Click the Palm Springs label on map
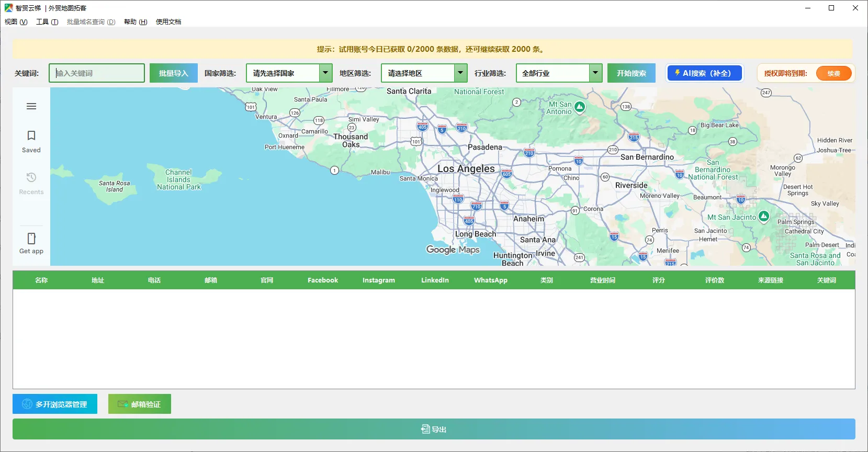The height and width of the screenshot is (452, 868). [796, 222]
